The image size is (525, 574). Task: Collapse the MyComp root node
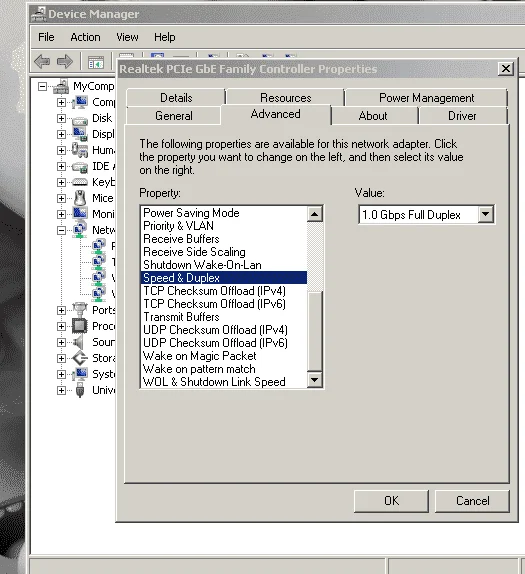[x=43, y=87]
